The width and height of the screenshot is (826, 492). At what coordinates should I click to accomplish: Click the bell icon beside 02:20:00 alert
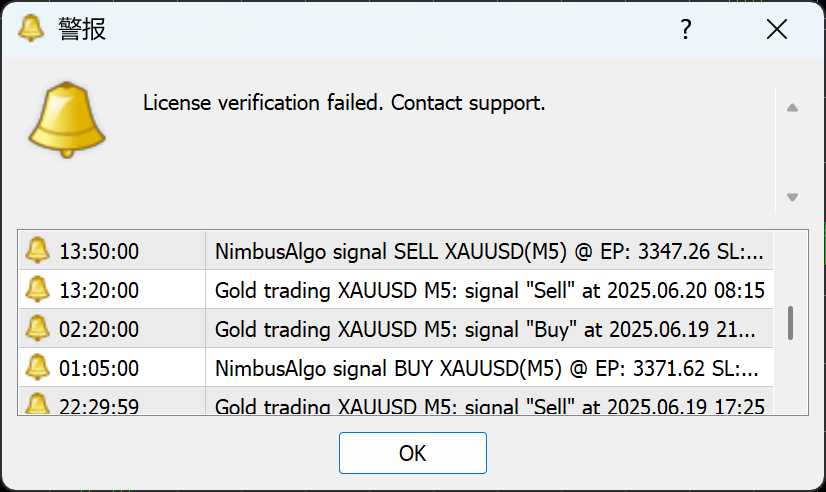37,328
